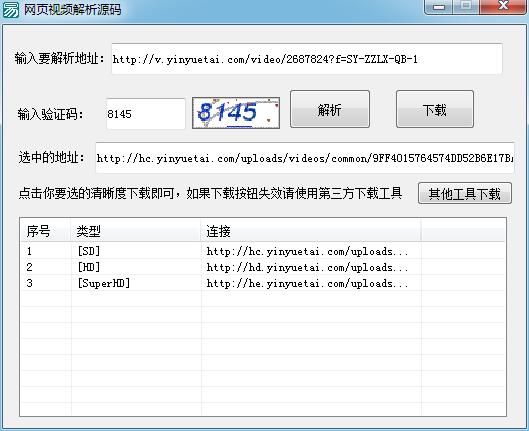Focus the 输入要解析地址 URL field
The width and height of the screenshot is (529, 431).
(x=307, y=59)
